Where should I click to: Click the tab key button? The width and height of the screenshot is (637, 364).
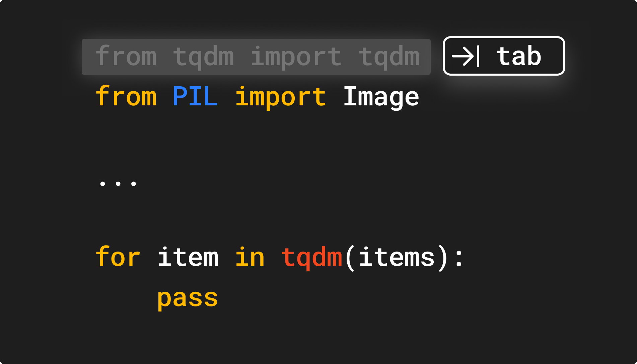(504, 56)
